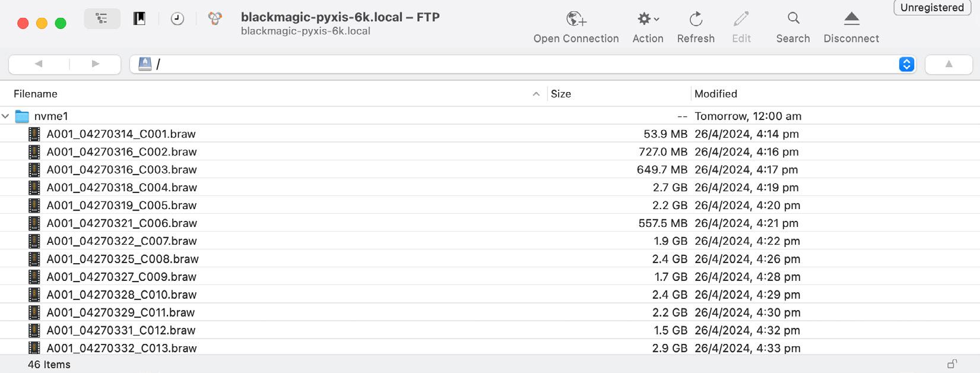Select file A001_04270318_C004.braw
Screen dimensions: 980x373
point(122,188)
